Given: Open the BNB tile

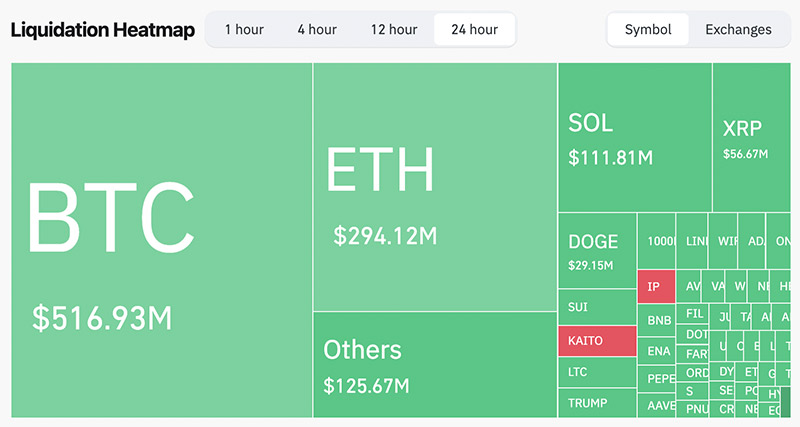Looking at the screenshot, I should tap(656, 320).
